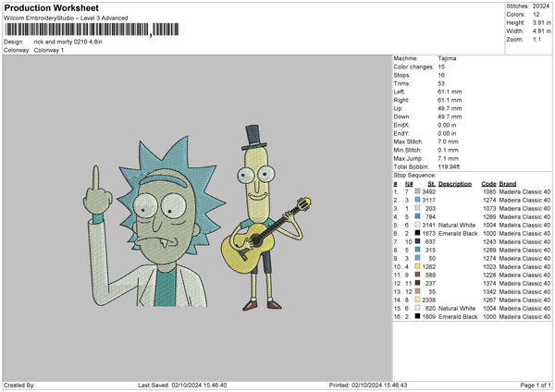Pick the brown swatch in stop row 11
This screenshot has height=392, width=555.
pos(417,275)
